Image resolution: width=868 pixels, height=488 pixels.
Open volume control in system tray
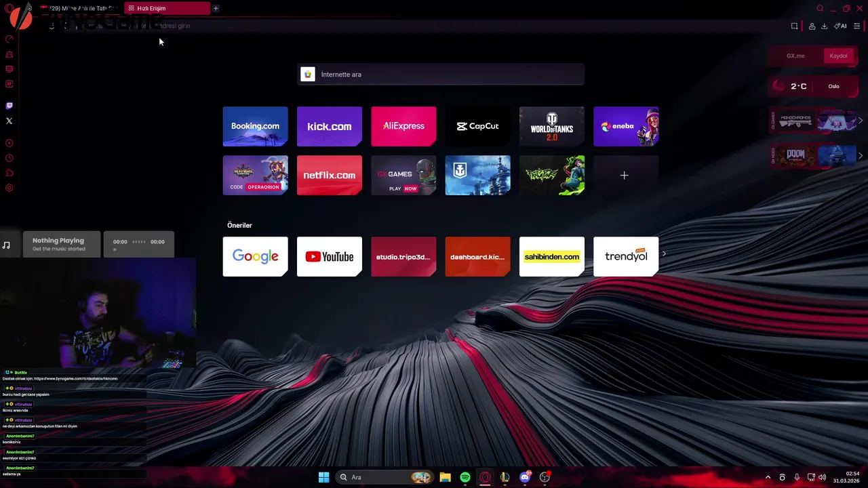(822, 477)
